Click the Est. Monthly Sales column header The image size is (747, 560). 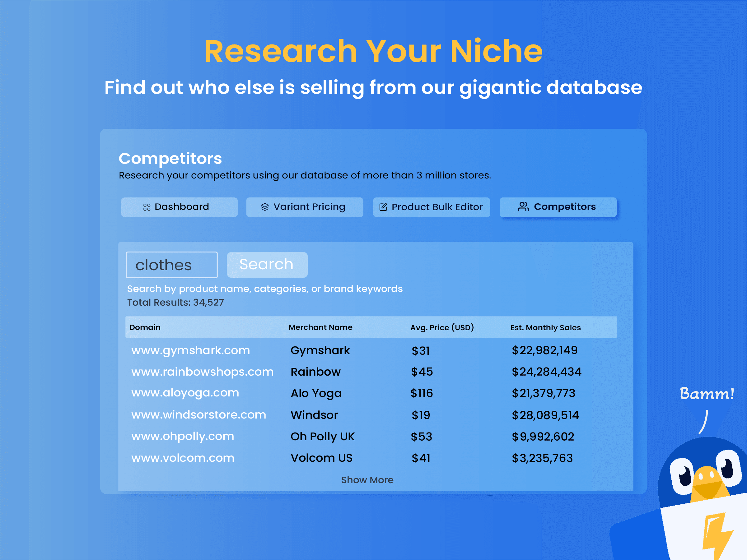pyautogui.click(x=545, y=327)
